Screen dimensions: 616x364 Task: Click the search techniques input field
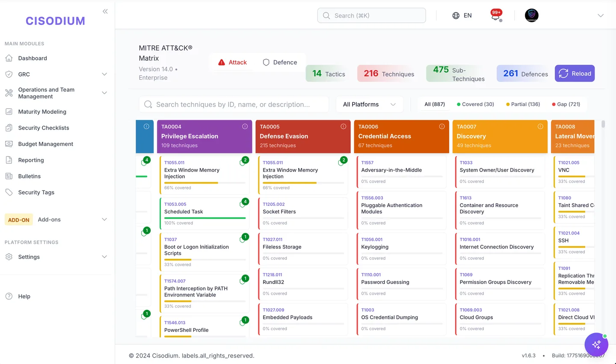[x=234, y=104]
